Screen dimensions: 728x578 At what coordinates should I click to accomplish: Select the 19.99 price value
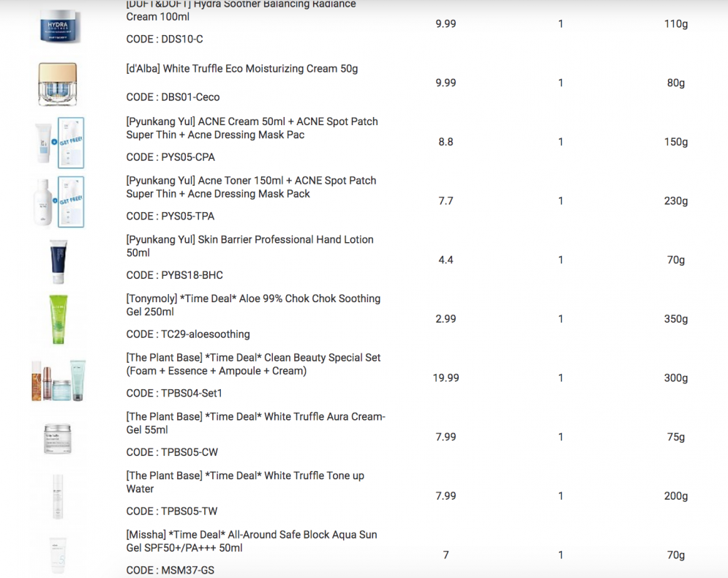(x=446, y=378)
